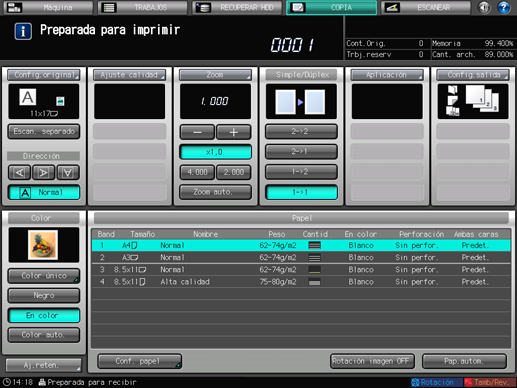Click tray 4 paper quantity indicator
This screenshot has height=388, width=517.
click(x=314, y=282)
